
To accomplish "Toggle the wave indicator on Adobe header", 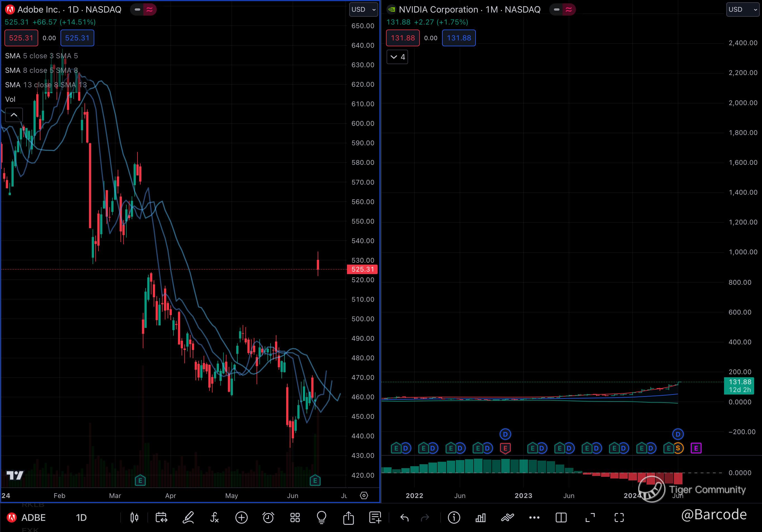I will click(x=150, y=9).
